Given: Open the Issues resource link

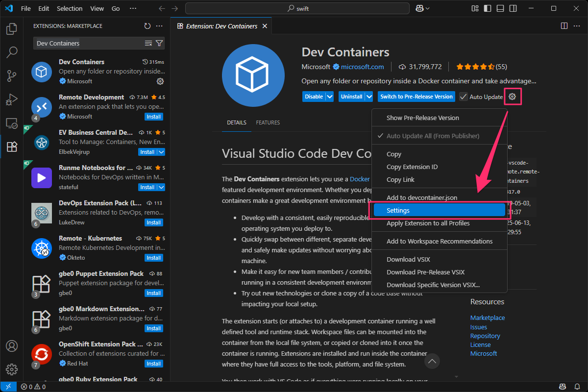Looking at the screenshot, I should point(479,327).
